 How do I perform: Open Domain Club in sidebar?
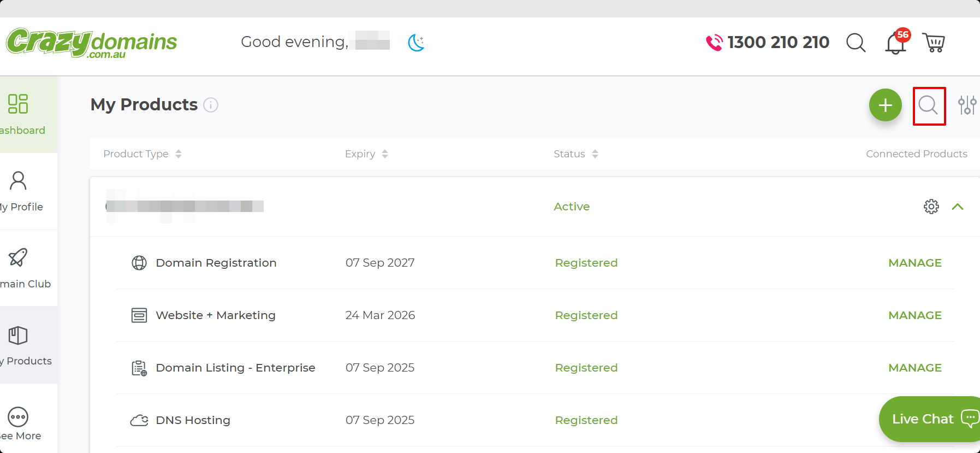click(x=28, y=268)
